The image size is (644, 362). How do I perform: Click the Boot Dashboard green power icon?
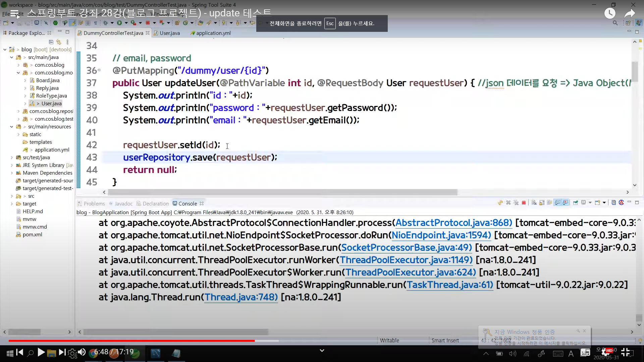(x=55, y=23)
